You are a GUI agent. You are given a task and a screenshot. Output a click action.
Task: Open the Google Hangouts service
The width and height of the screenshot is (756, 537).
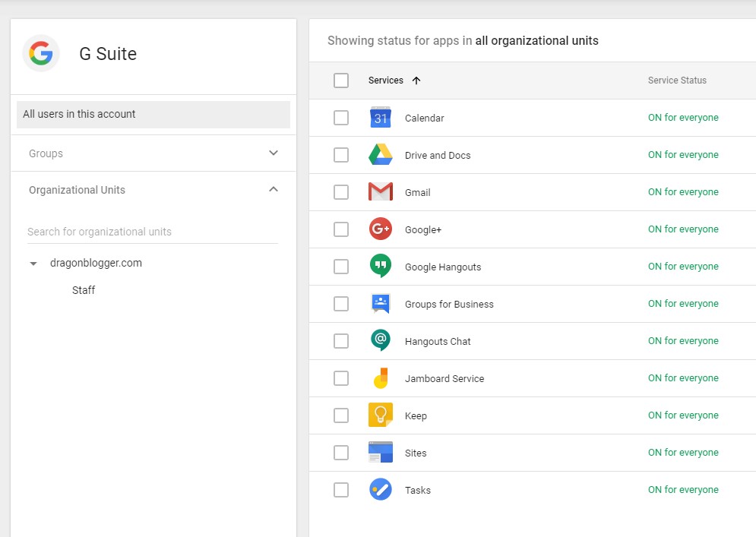point(443,267)
